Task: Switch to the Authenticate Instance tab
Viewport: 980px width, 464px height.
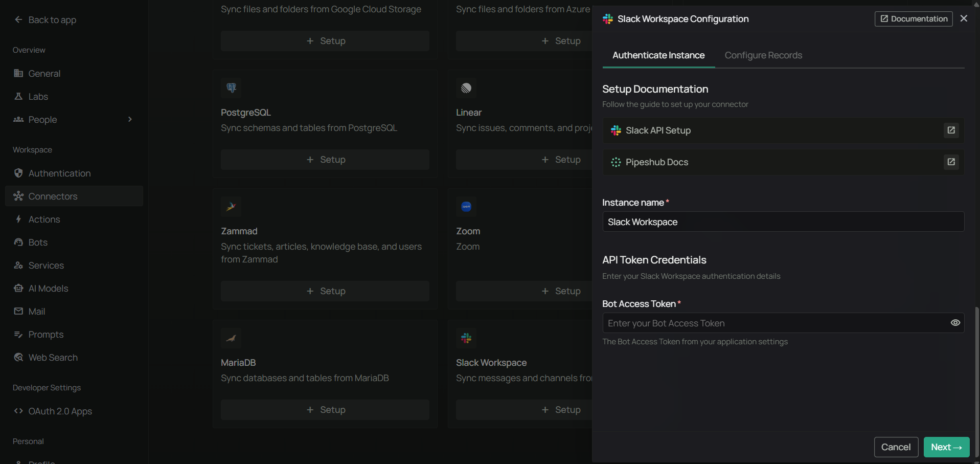Action: [658, 55]
